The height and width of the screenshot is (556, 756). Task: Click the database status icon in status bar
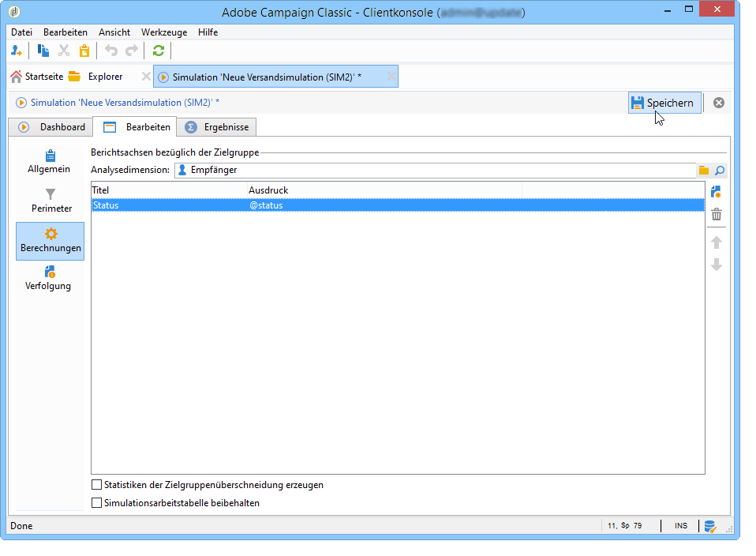click(709, 526)
